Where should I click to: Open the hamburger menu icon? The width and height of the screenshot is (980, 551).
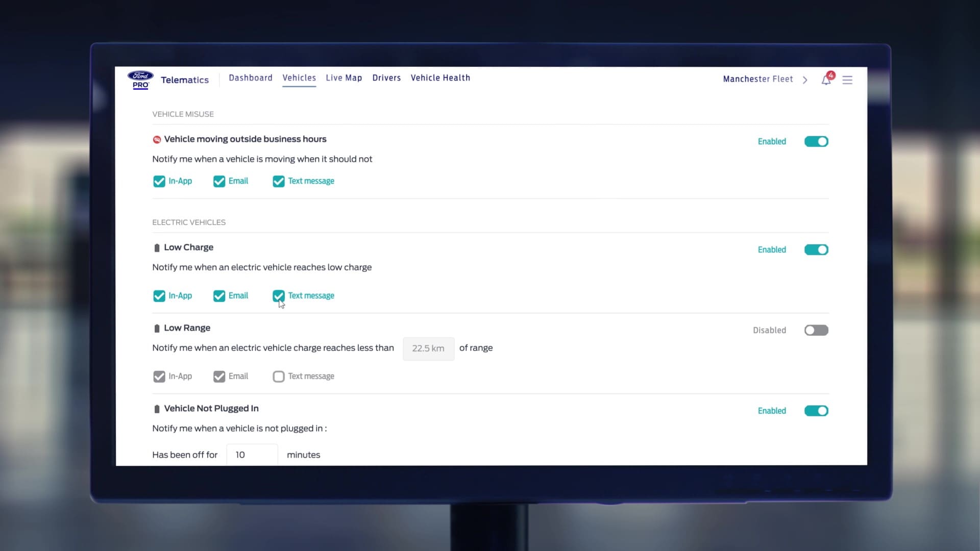click(x=847, y=80)
